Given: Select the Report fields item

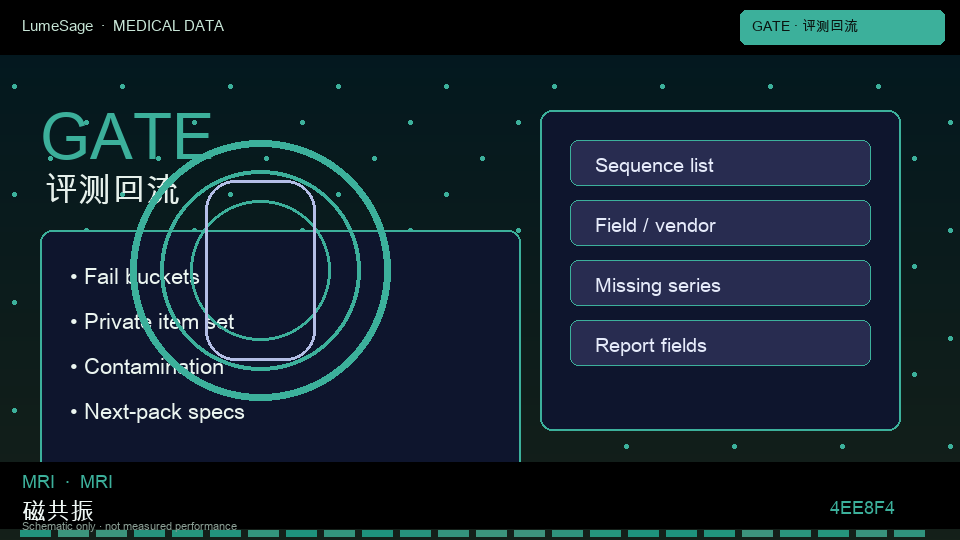Looking at the screenshot, I should (x=720, y=343).
